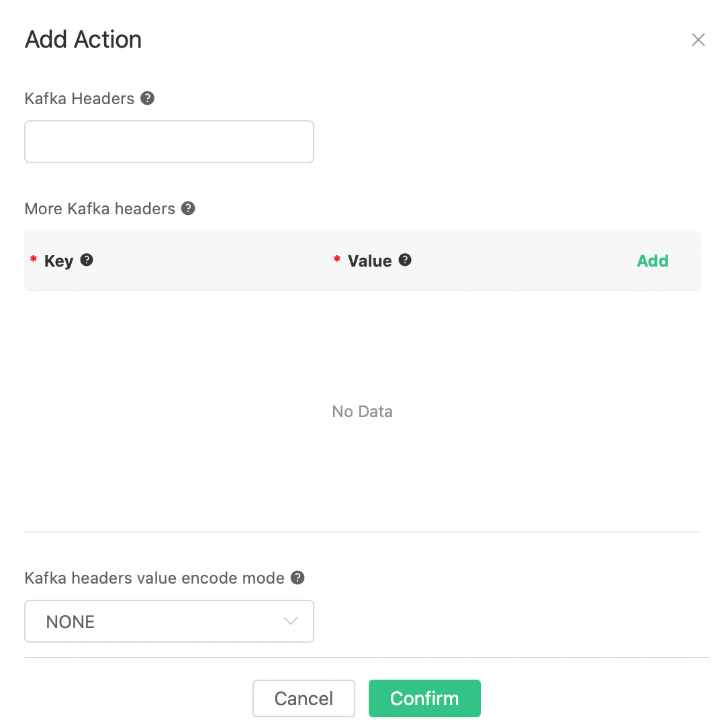Click the Kafka Headers field label
728x728 pixels.
(79, 99)
